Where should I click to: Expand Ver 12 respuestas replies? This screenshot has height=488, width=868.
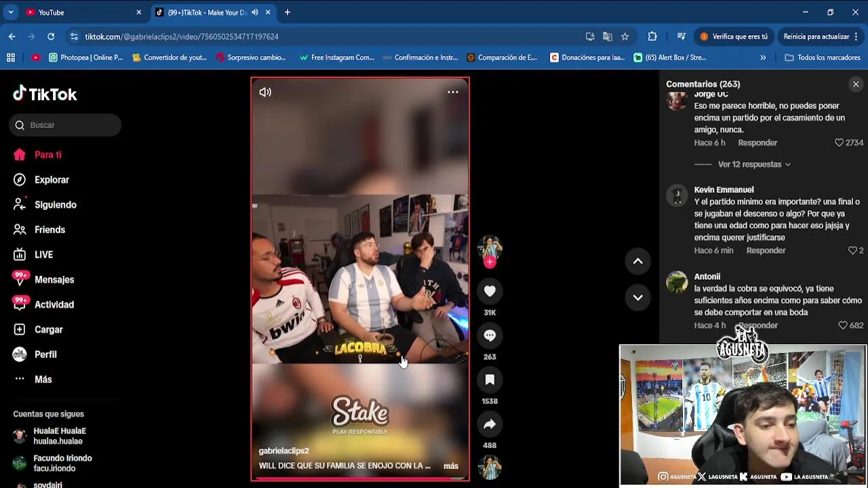point(754,164)
